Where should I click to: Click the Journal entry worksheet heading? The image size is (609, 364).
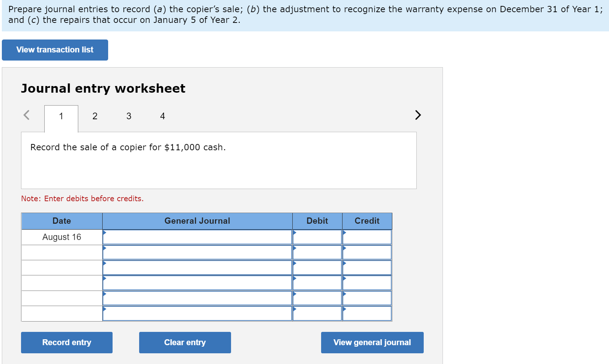point(103,89)
